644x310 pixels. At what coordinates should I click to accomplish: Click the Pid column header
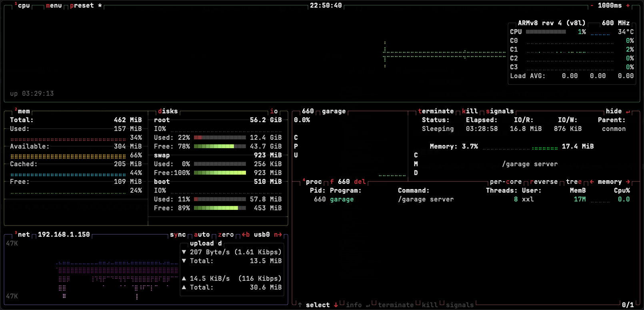point(318,191)
